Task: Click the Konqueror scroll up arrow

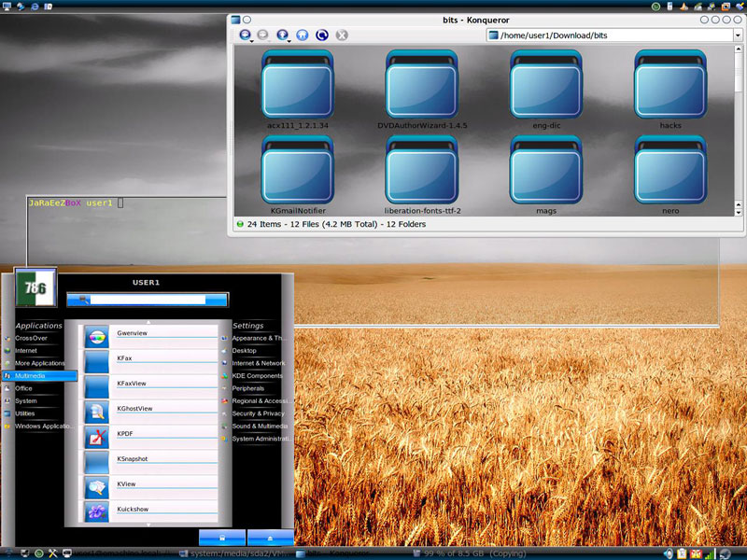Action: (739, 49)
